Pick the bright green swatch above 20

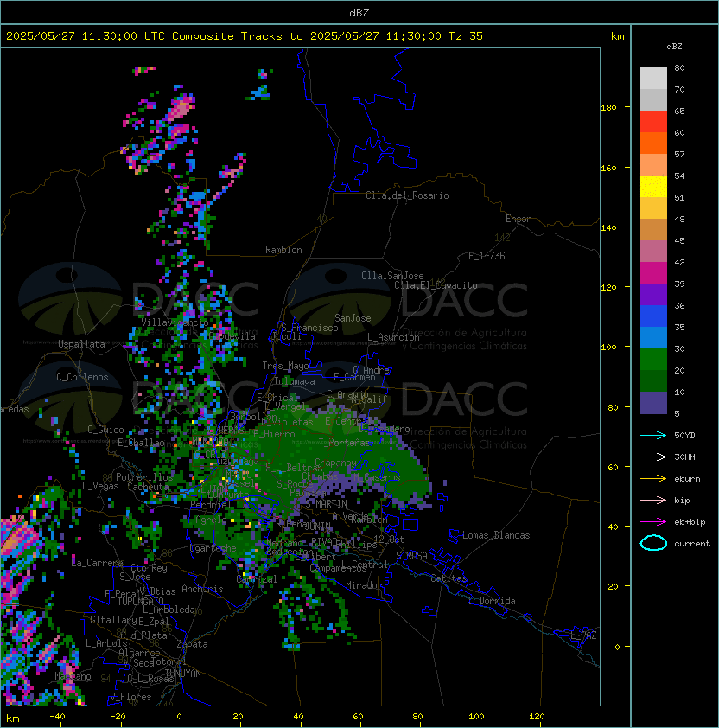653,360
